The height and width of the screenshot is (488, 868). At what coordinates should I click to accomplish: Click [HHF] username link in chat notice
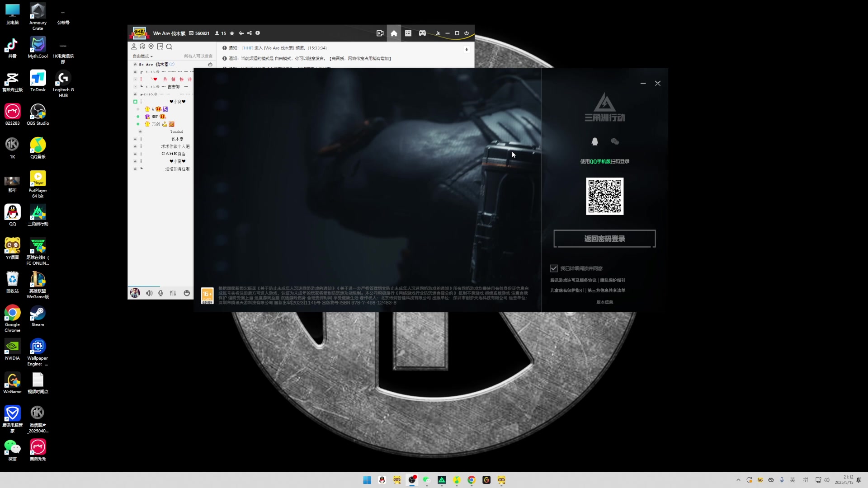[x=247, y=48]
